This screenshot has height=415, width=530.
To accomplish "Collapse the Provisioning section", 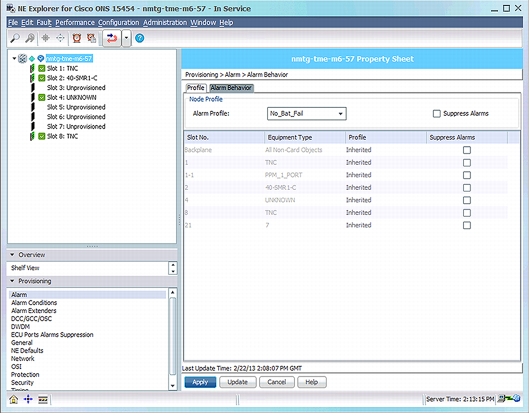I will tap(13, 281).
